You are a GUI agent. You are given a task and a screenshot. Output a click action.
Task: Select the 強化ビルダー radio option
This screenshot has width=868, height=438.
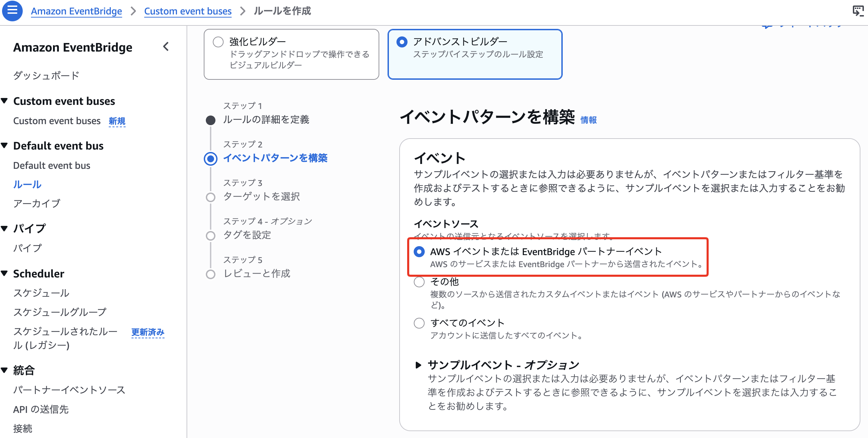click(x=218, y=42)
